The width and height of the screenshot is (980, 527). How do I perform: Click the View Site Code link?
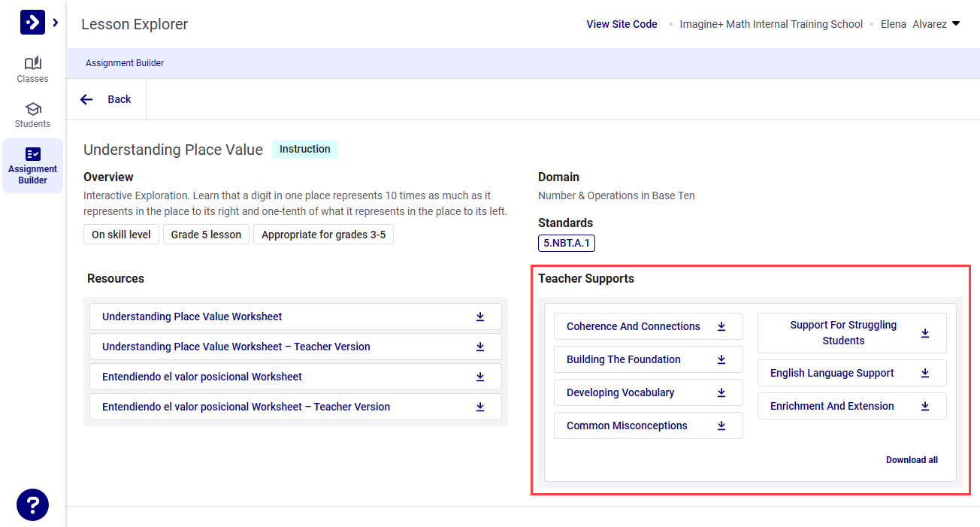622,23
